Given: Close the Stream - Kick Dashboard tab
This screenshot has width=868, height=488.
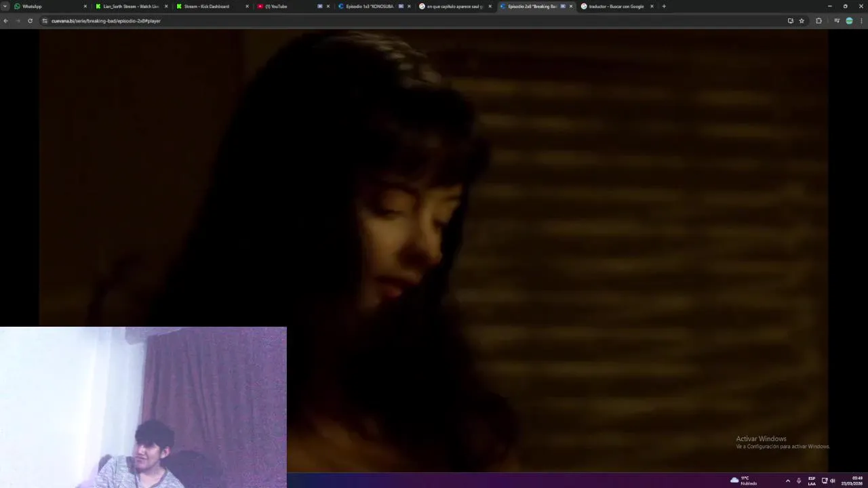Looking at the screenshot, I should (247, 6).
